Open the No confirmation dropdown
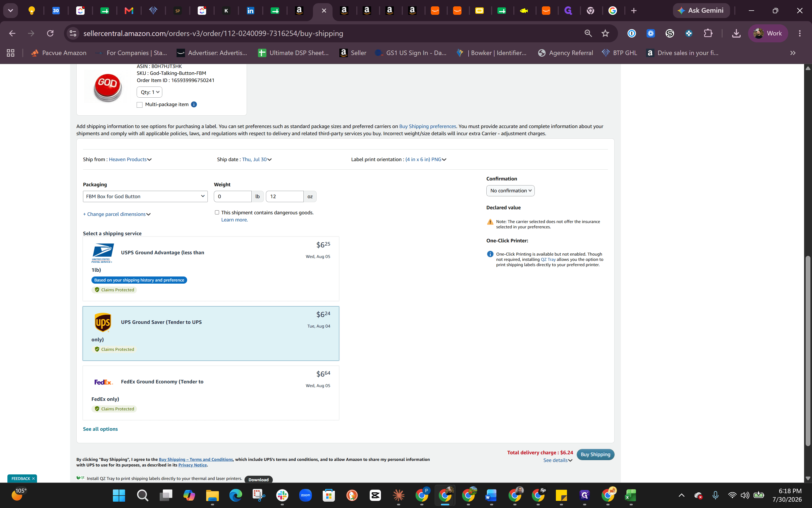The width and height of the screenshot is (812, 508). click(510, 190)
